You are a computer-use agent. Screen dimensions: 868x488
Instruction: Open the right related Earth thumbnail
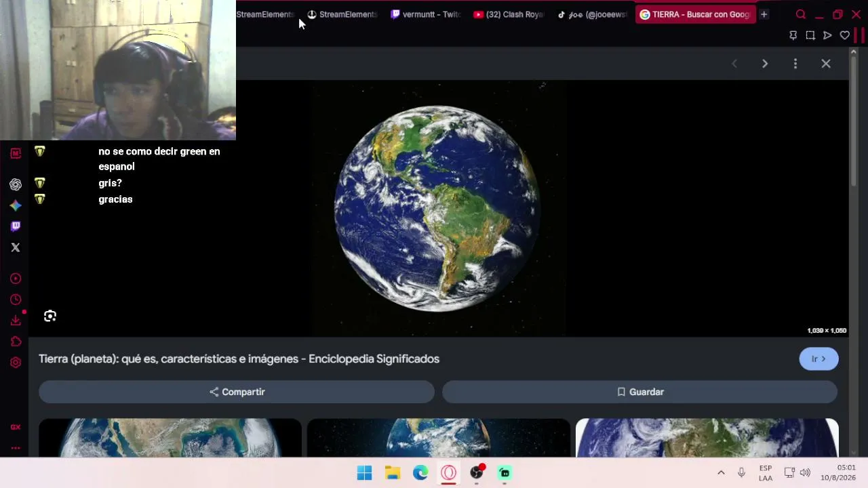click(x=707, y=437)
